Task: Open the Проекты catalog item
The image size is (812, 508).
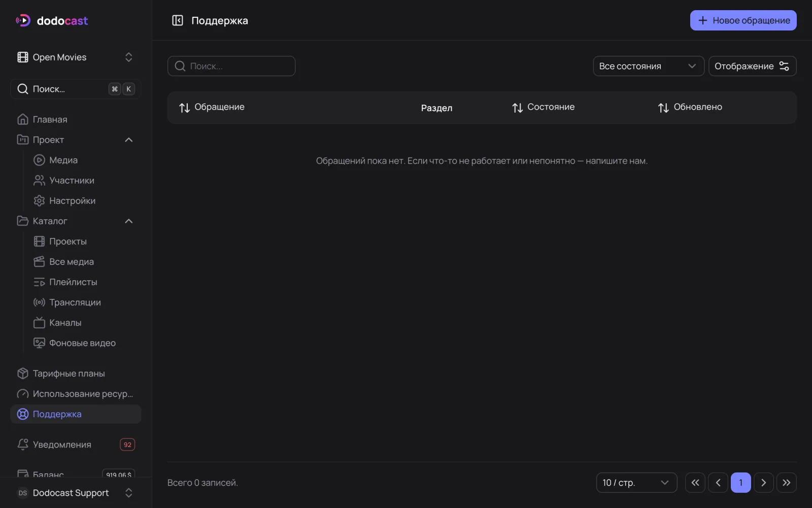Action: click(84, 241)
